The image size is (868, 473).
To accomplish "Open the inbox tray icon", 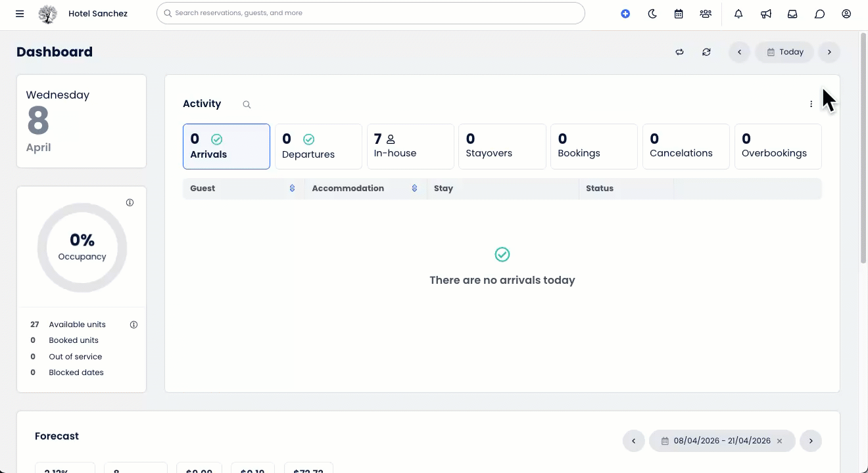I will coord(792,14).
